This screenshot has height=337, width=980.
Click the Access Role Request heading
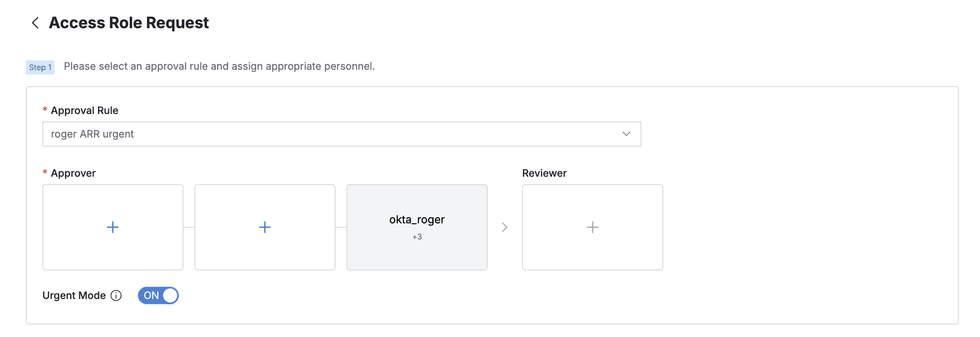pyautogui.click(x=129, y=23)
